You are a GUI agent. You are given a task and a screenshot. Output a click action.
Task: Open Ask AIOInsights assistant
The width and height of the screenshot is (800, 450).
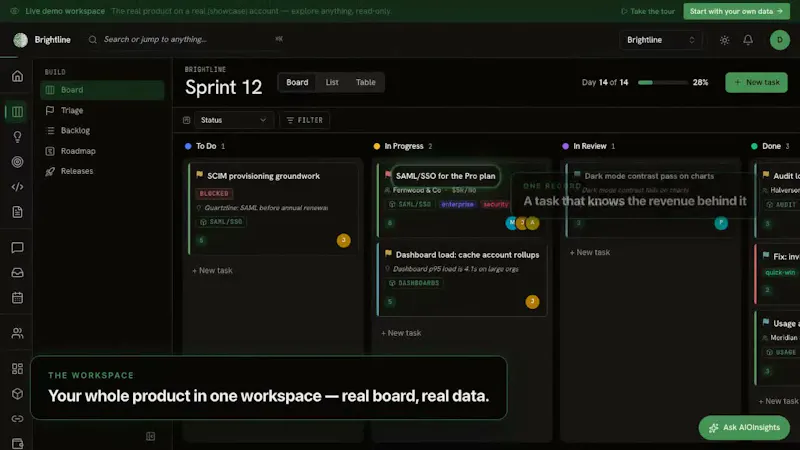pyautogui.click(x=744, y=428)
